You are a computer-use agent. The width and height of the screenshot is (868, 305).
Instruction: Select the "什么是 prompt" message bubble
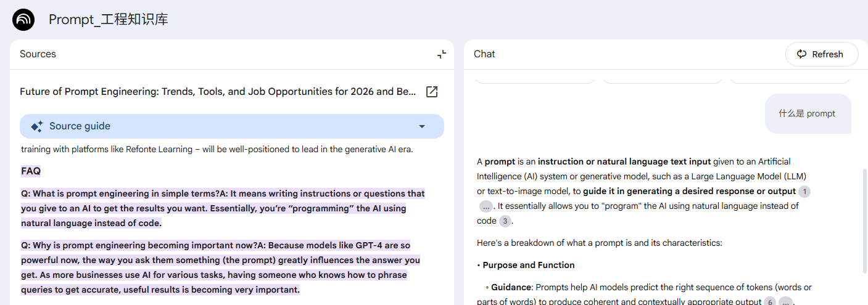point(807,113)
